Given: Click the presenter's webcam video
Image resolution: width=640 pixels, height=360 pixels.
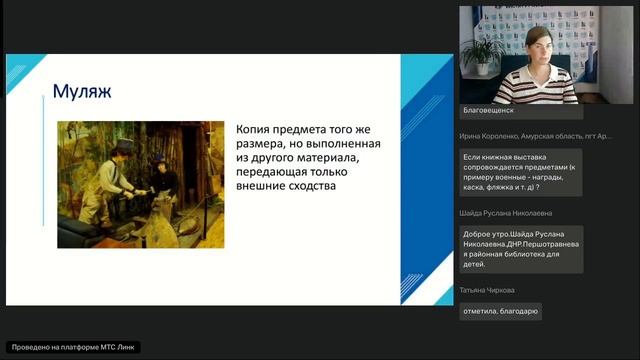Looking at the screenshot, I should click(546, 55).
